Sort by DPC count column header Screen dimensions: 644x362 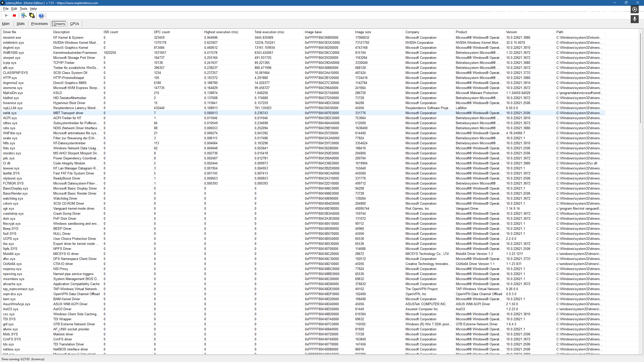(162, 32)
